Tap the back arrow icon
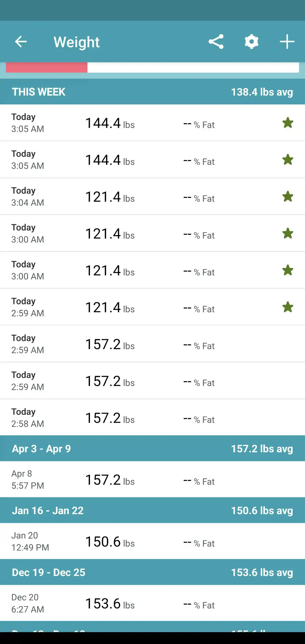Screen dimensions: 305x644 21,42
